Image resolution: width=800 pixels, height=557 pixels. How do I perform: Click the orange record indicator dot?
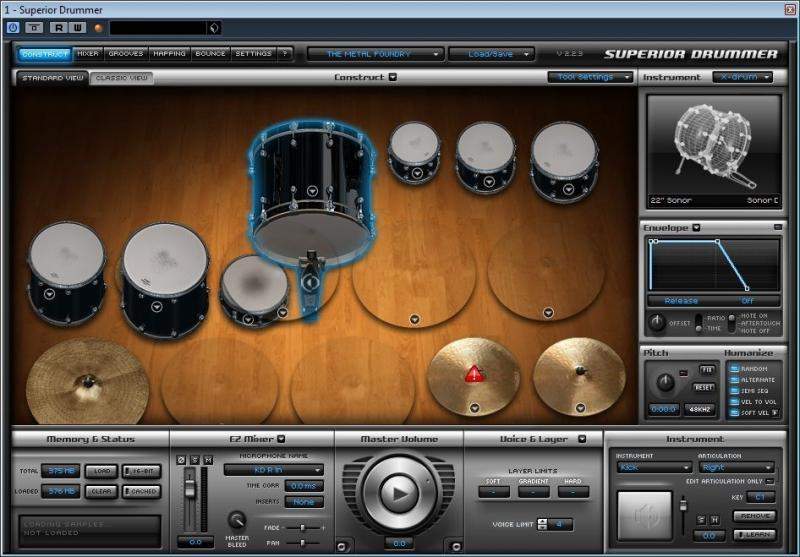tap(99, 29)
